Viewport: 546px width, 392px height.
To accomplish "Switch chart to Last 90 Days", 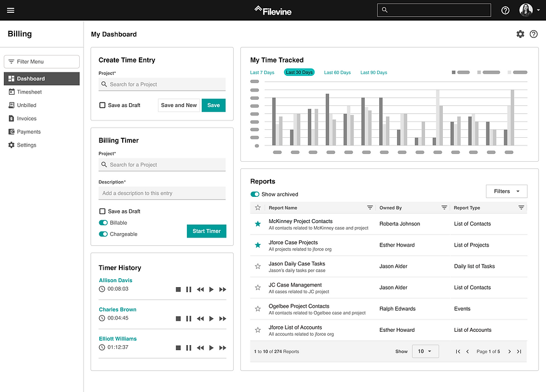I will [x=374, y=72].
